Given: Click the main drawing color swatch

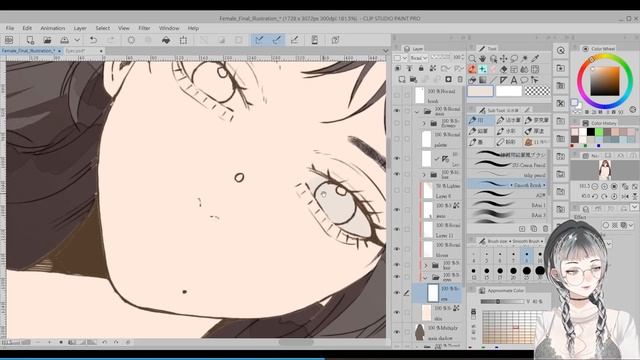Looking at the screenshot, I should (x=480, y=91).
